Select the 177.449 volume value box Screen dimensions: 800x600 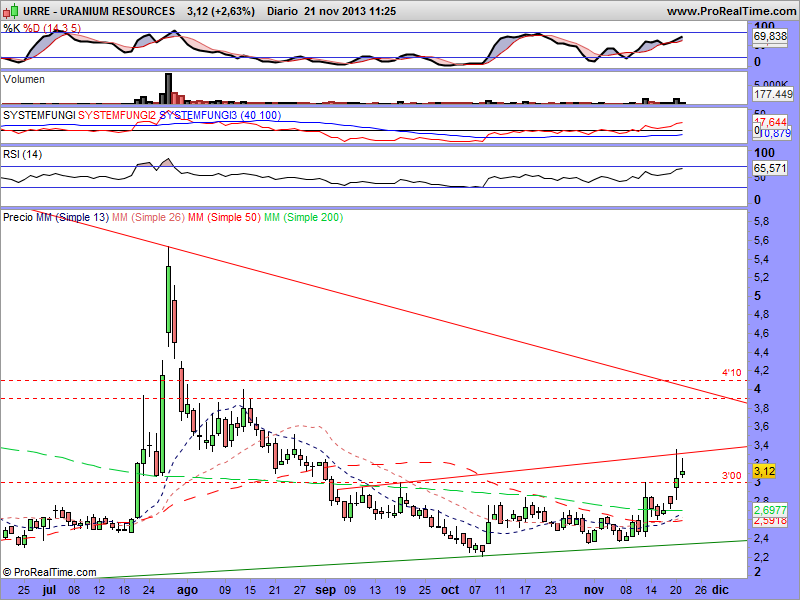tap(773, 94)
